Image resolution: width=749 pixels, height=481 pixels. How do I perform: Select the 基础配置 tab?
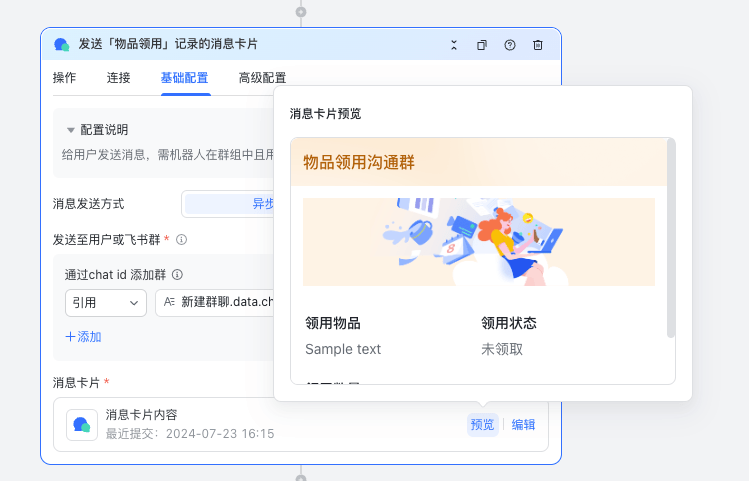[x=184, y=78]
